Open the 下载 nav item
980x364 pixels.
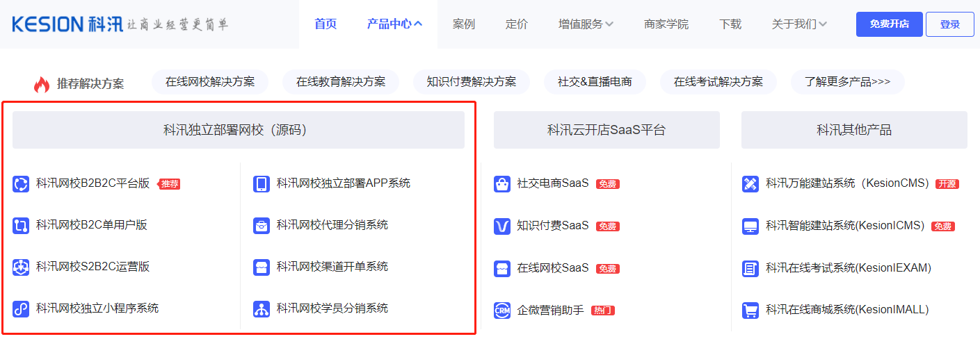click(730, 24)
